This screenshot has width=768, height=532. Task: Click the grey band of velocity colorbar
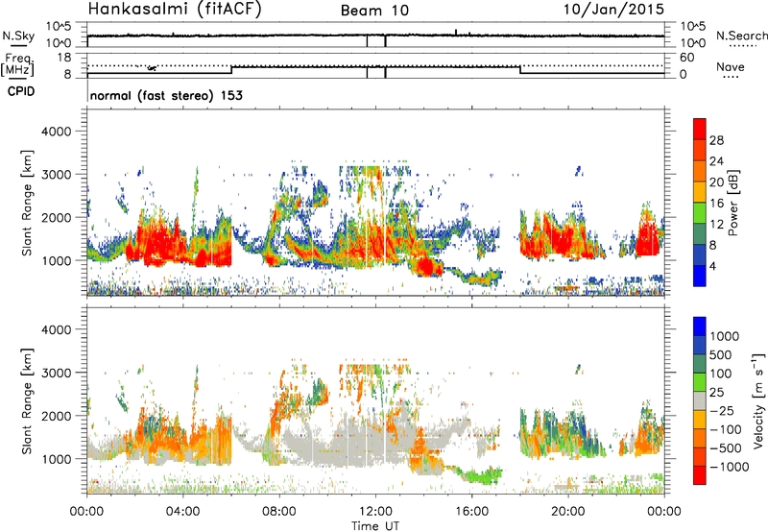(700, 400)
